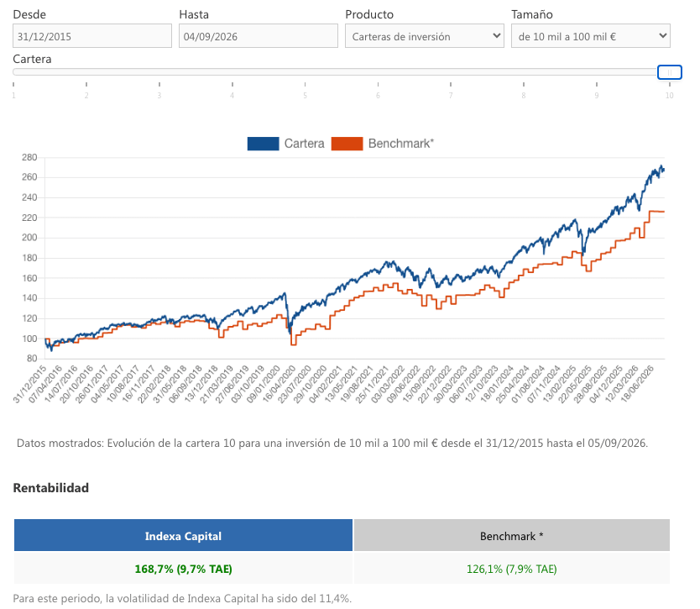Click slider tick label 2
Screen dimensions: 700x609
[x=86, y=95]
